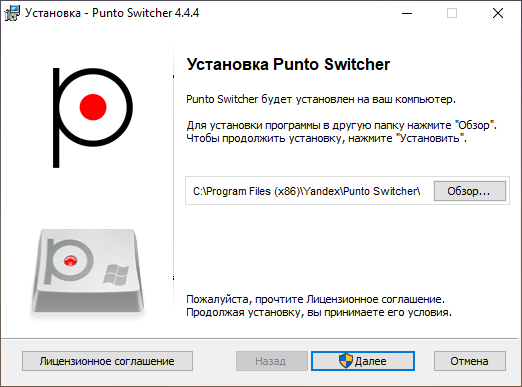Click the Далее install button

(363, 361)
